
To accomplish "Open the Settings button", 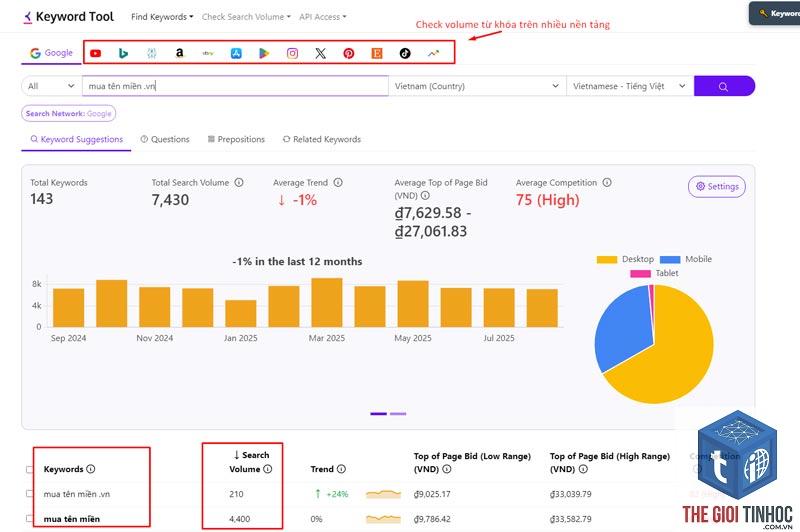I will click(x=717, y=186).
